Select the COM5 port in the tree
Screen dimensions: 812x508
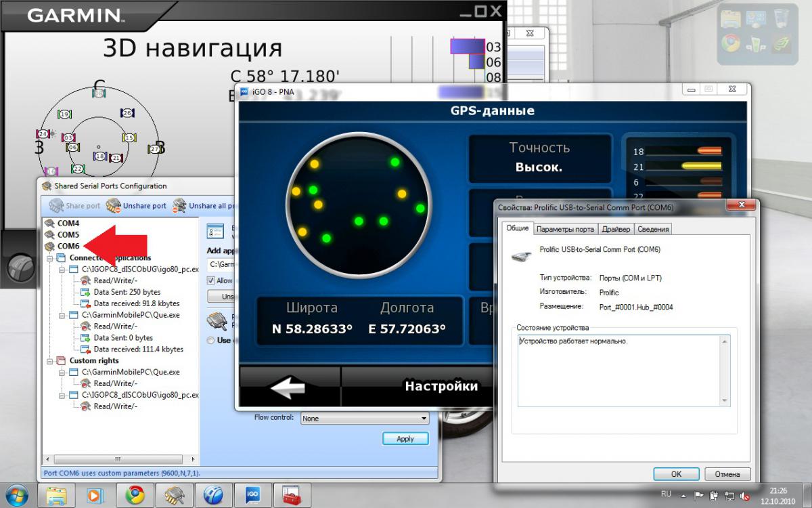(68, 235)
